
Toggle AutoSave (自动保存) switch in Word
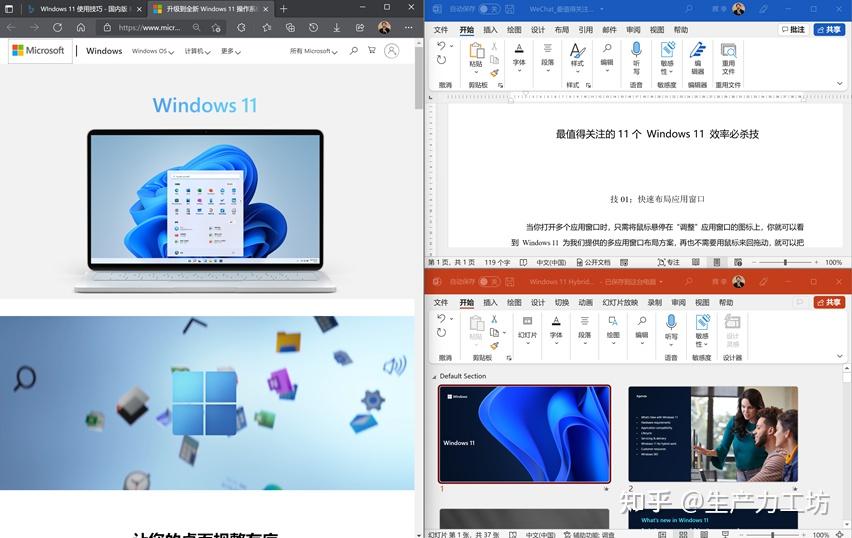click(488, 9)
